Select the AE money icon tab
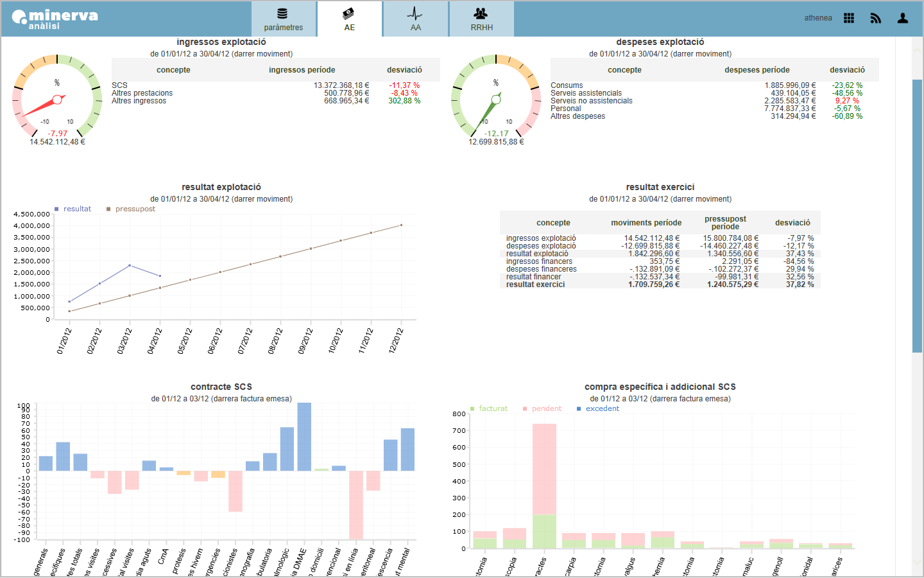 point(350,19)
